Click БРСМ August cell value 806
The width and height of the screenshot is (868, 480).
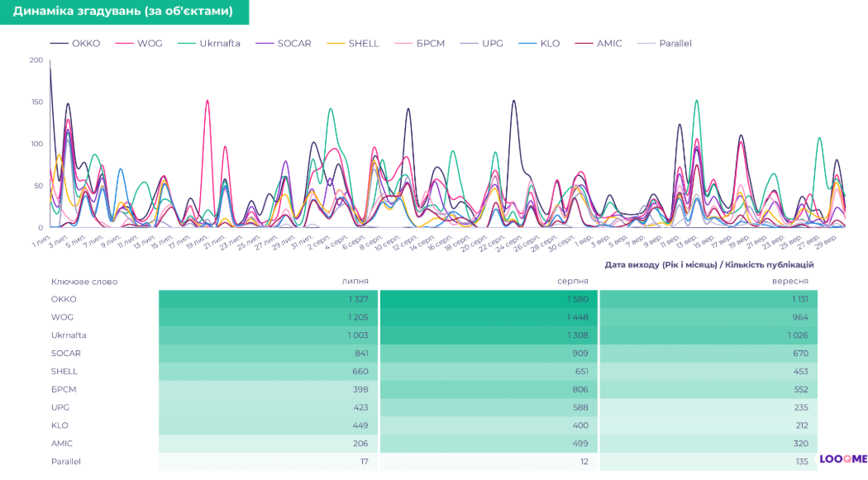click(580, 389)
